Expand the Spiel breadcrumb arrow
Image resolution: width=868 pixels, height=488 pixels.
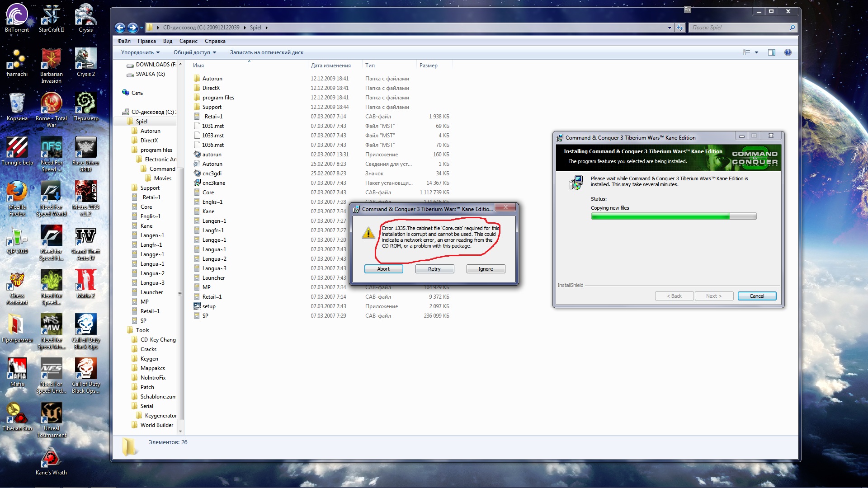266,28
